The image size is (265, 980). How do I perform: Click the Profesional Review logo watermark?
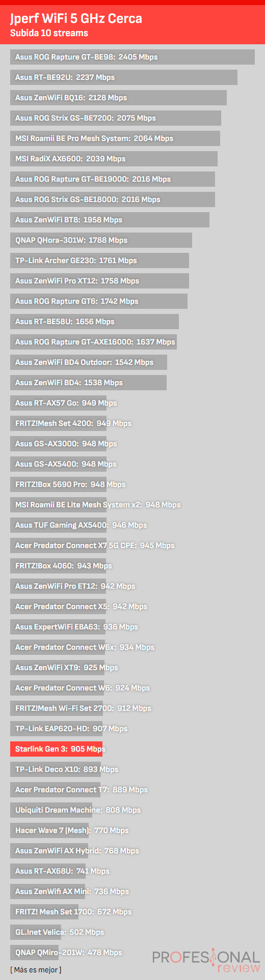pos(206,961)
